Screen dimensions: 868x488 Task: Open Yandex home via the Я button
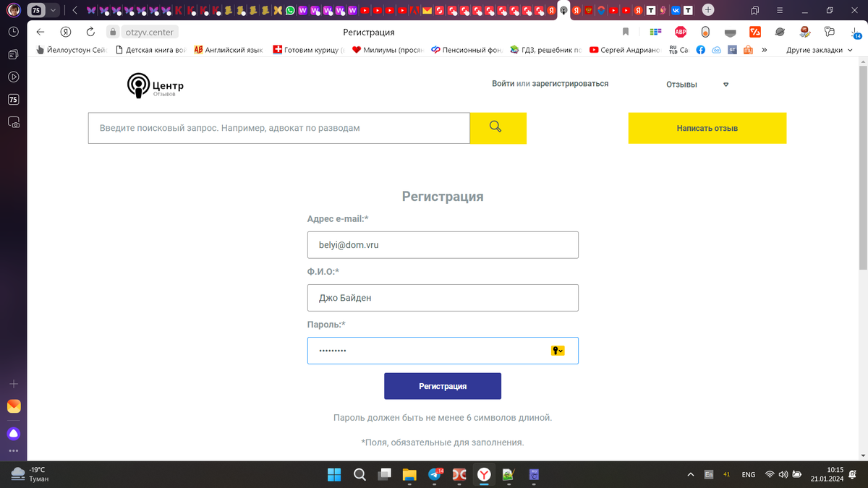[x=65, y=32]
